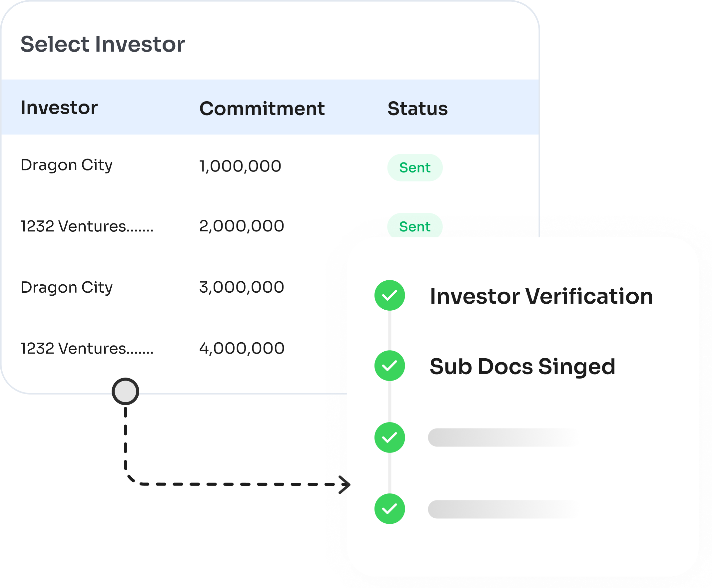Click the third green checkmark in the checklist

click(389, 437)
